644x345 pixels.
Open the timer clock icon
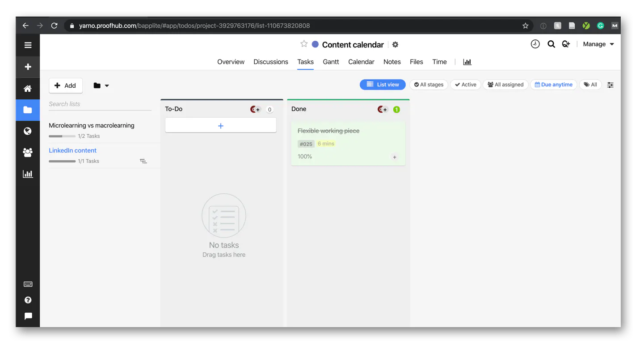[535, 44]
